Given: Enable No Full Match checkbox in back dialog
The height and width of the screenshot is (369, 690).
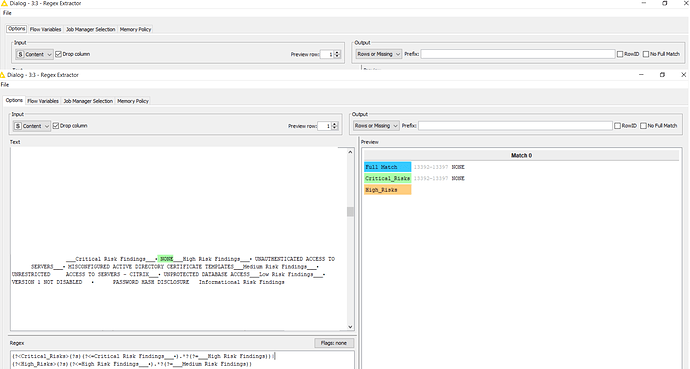Looking at the screenshot, I should coord(646,54).
